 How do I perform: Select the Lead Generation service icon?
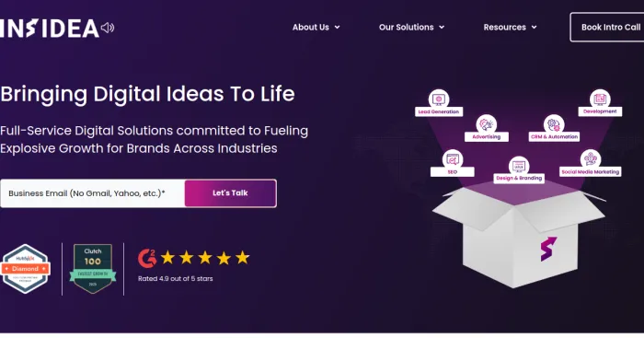click(x=439, y=99)
